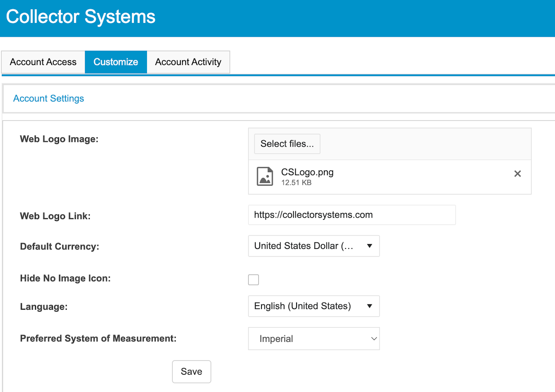Switch to the Account Access tab
Image resolution: width=555 pixels, height=392 pixels.
(43, 62)
